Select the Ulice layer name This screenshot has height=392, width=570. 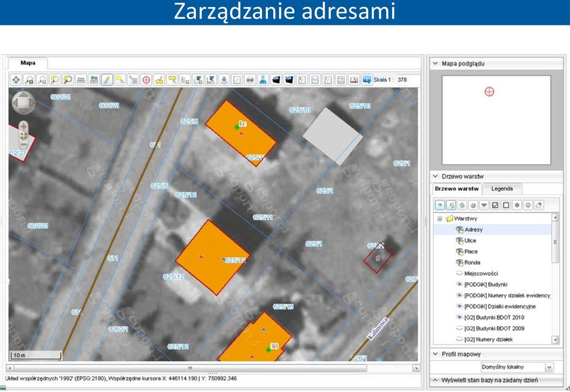point(470,241)
